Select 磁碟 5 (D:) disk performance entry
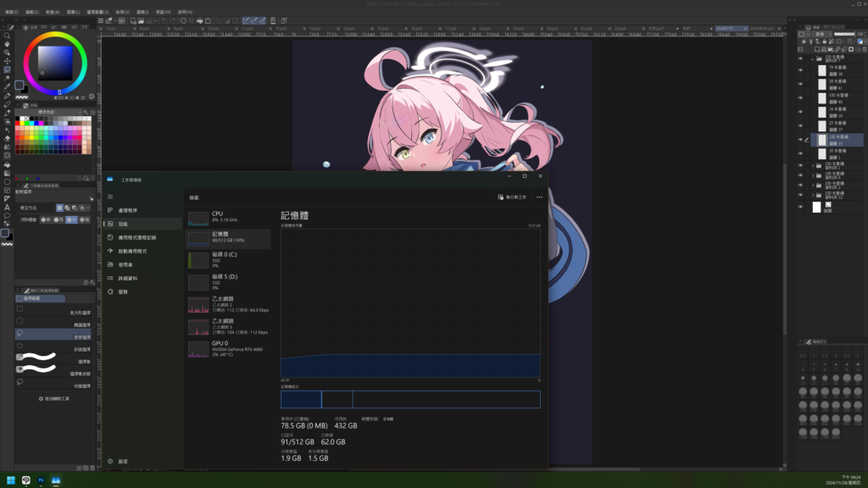Image resolution: width=868 pixels, height=488 pixels. [229, 282]
